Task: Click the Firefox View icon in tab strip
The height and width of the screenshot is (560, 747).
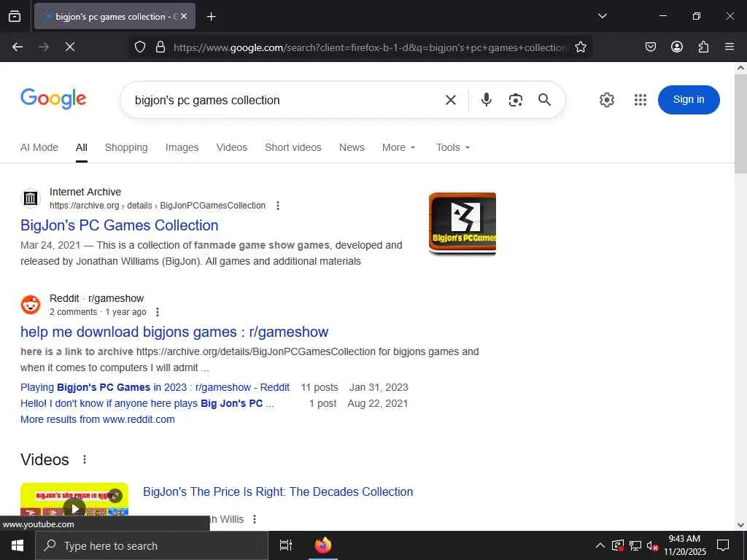Action: pyautogui.click(x=15, y=16)
